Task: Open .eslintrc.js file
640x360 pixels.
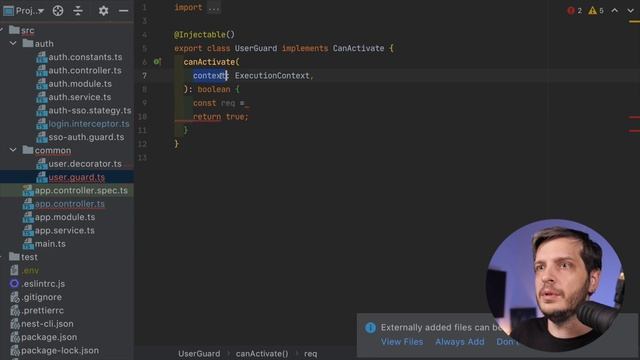Action: coord(43,284)
